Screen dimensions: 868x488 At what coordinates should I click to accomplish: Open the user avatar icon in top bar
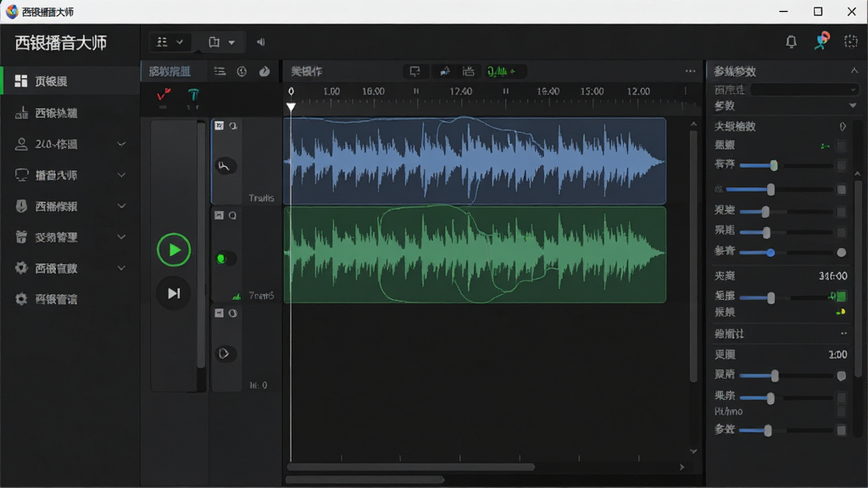pyautogui.click(x=822, y=41)
